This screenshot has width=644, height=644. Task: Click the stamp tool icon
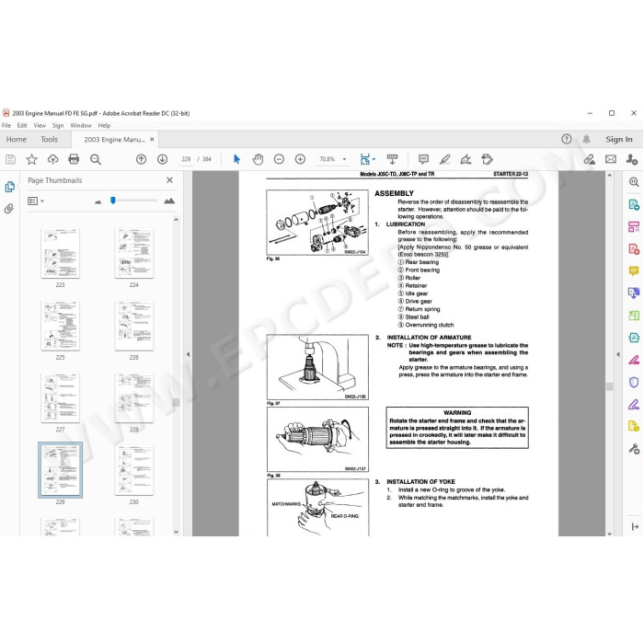click(x=487, y=159)
